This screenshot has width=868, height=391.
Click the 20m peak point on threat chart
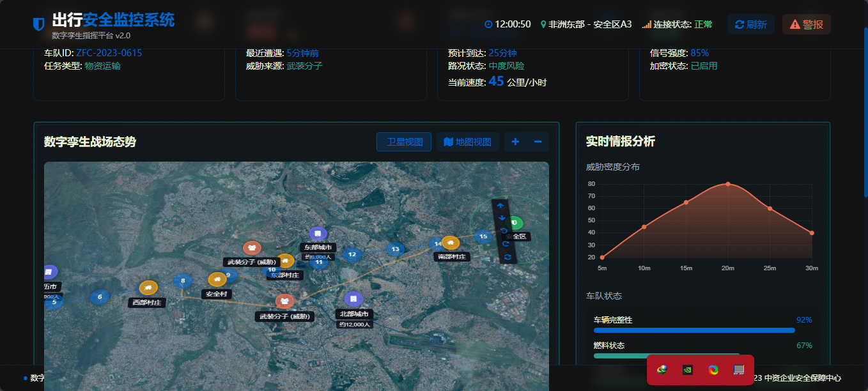(x=727, y=184)
